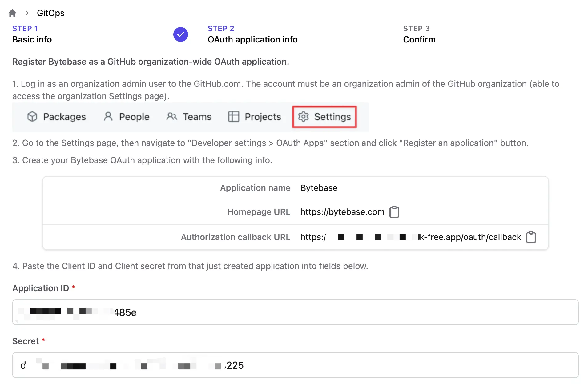Click the Register Bytebase as OAuth application heading
Viewport: 588px width, 386px height.
(151, 62)
